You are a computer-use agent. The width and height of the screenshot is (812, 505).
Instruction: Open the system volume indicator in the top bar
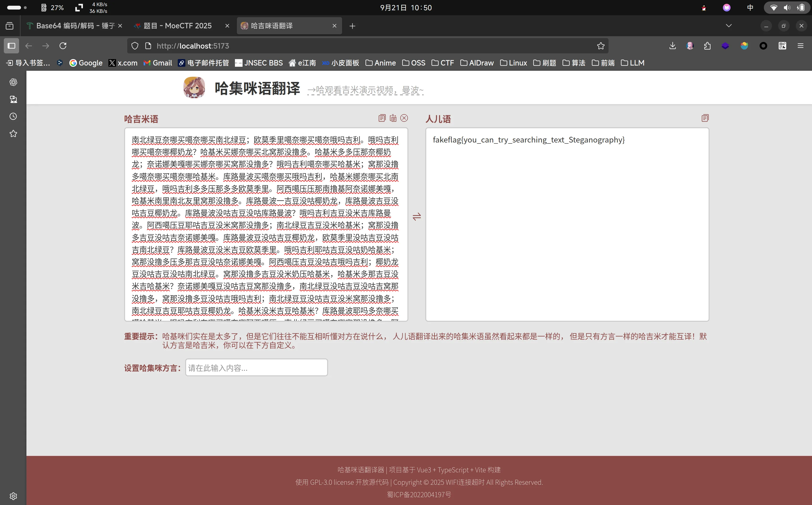click(x=787, y=8)
